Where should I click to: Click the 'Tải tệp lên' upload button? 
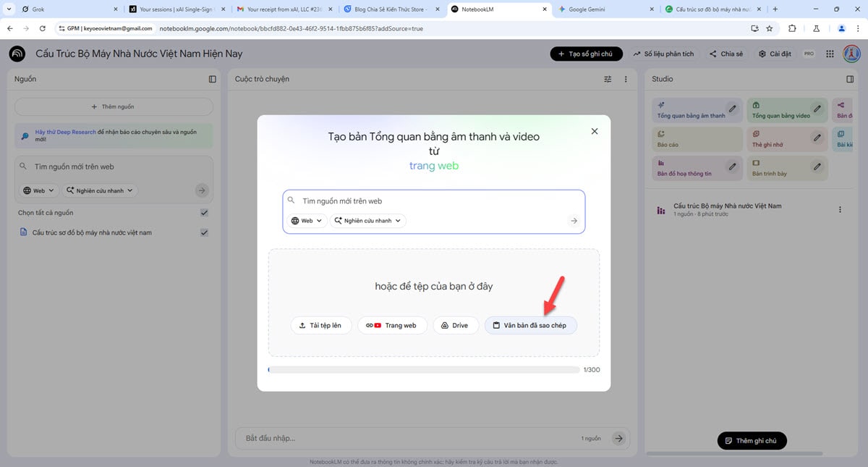pos(321,326)
